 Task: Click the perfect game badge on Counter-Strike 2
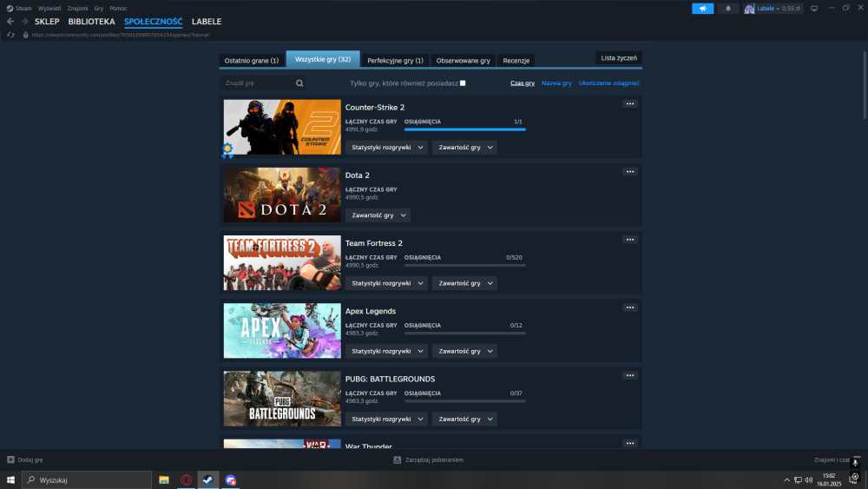(227, 150)
